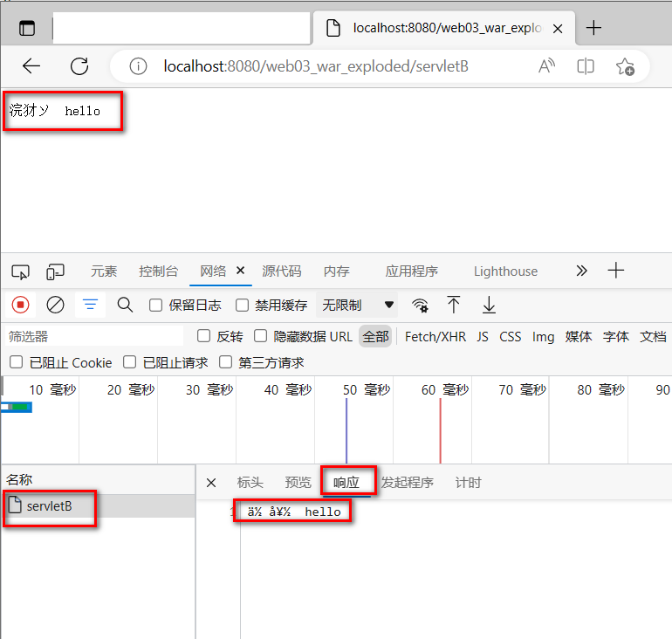The width and height of the screenshot is (672, 639).
Task: Reload the page with the refresh icon
Action: [79, 66]
